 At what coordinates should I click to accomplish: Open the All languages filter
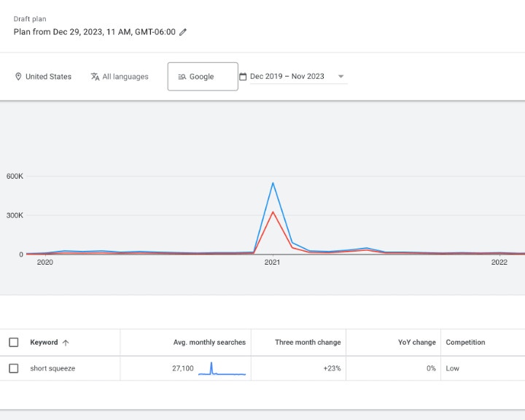click(x=125, y=77)
